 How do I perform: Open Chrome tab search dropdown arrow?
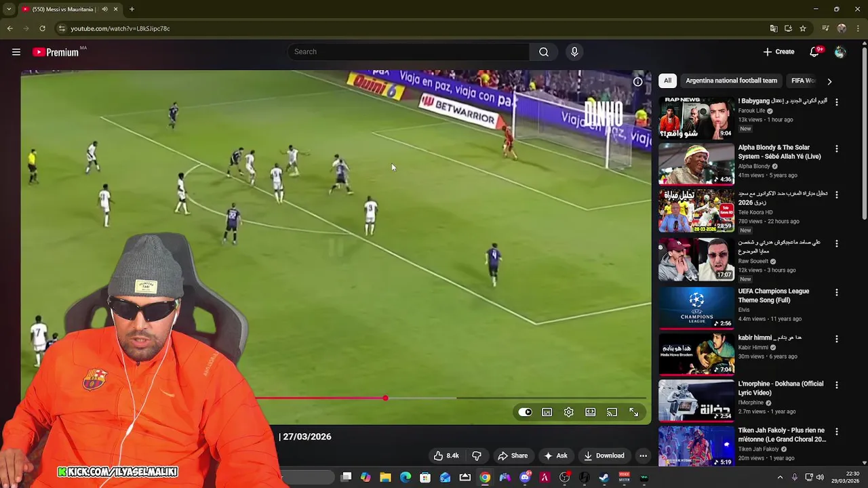pos(8,9)
